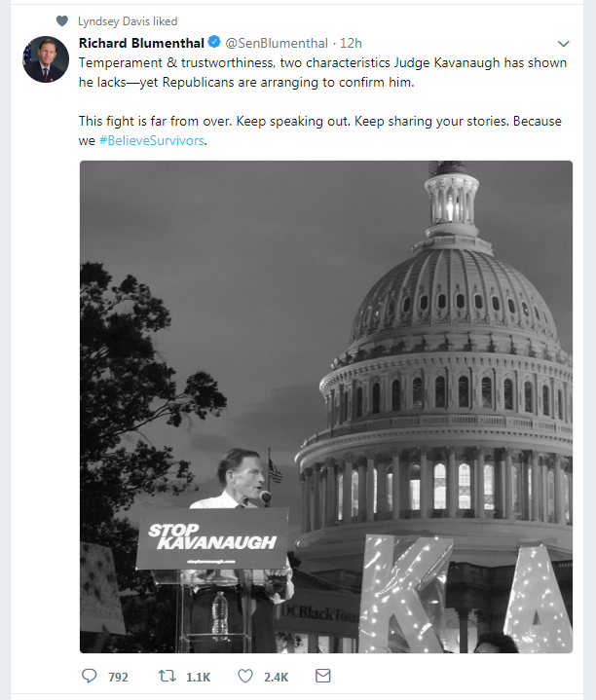Open the Richard Blumenthal display name link
596x700 pixels.
(141, 44)
